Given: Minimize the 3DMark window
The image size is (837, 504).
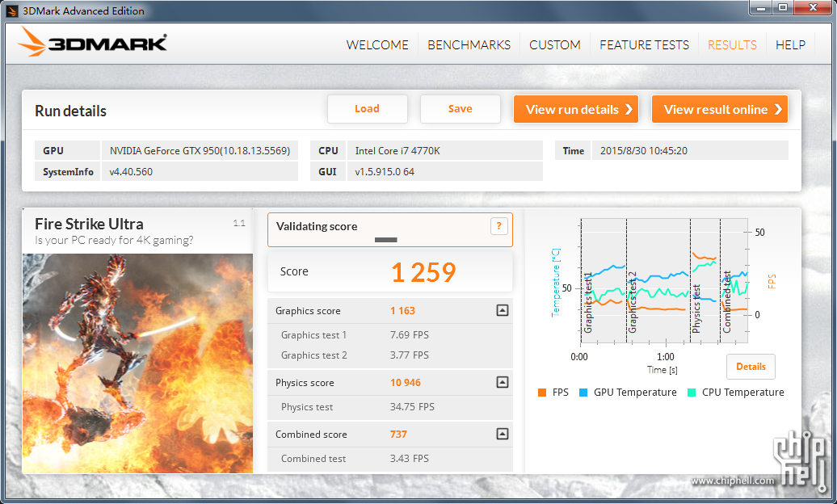Looking at the screenshot, I should 761,8.
